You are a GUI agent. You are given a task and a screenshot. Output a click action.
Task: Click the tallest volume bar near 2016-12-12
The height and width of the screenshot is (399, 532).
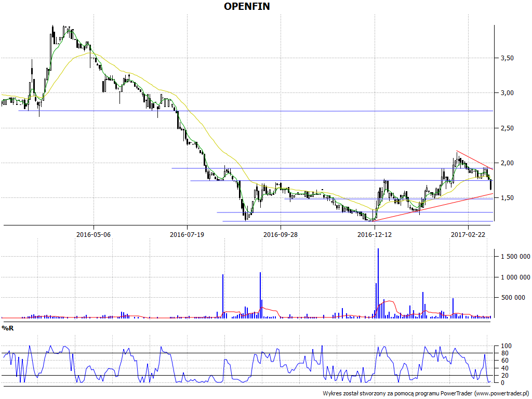pyautogui.click(x=378, y=283)
